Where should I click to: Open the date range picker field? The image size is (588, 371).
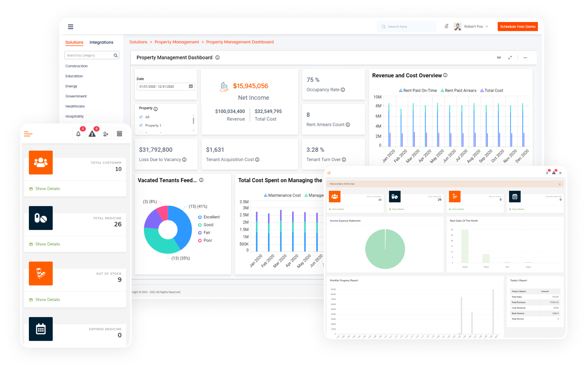[x=163, y=87]
